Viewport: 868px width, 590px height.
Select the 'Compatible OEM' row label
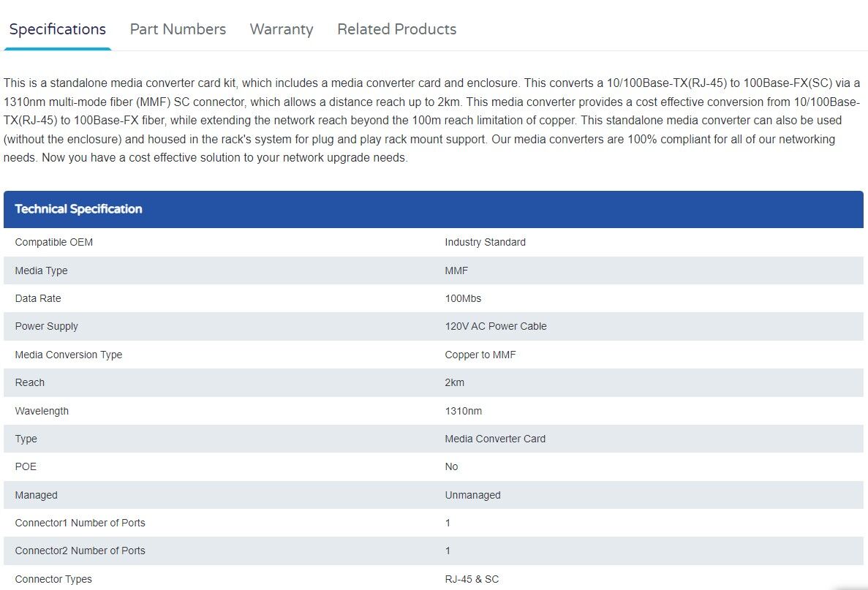(53, 243)
